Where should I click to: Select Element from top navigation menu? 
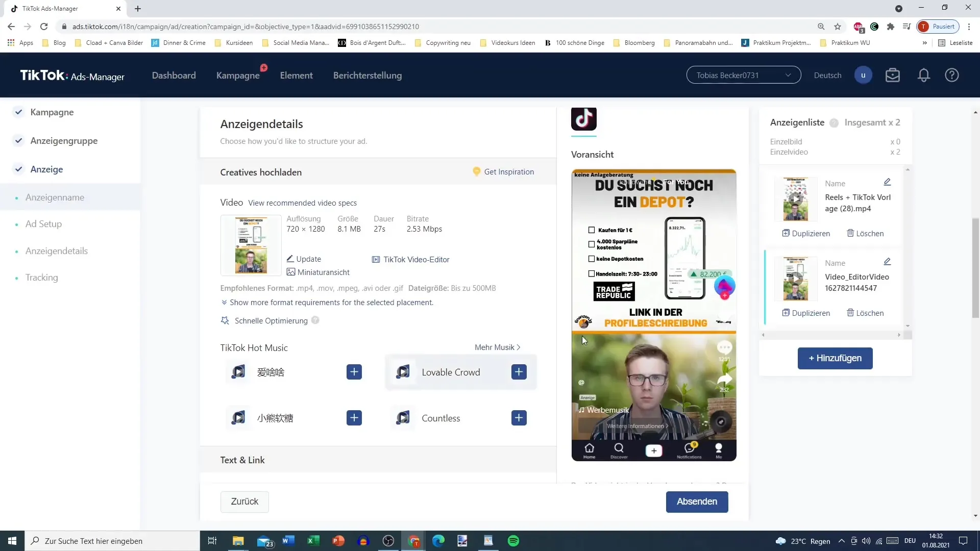(x=297, y=74)
